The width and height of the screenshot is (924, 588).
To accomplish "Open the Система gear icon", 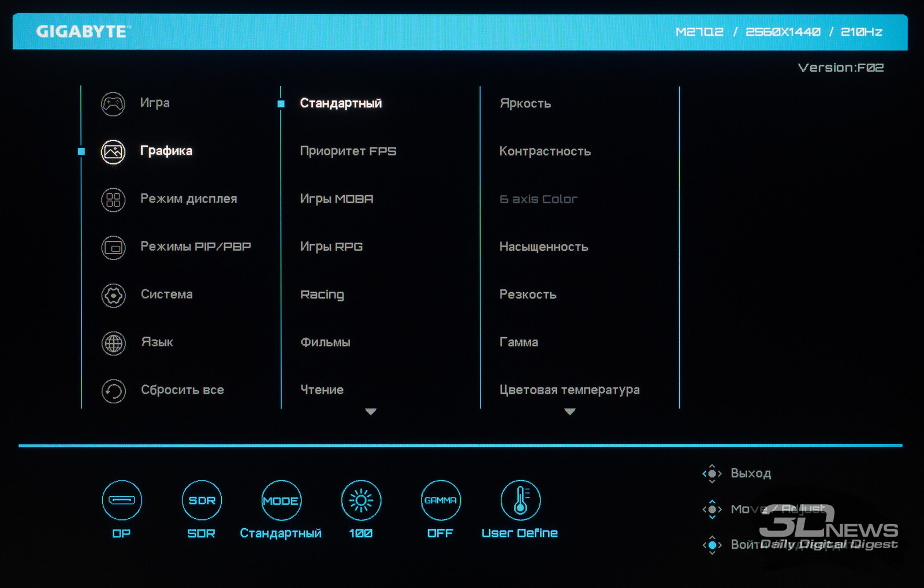I will (113, 295).
